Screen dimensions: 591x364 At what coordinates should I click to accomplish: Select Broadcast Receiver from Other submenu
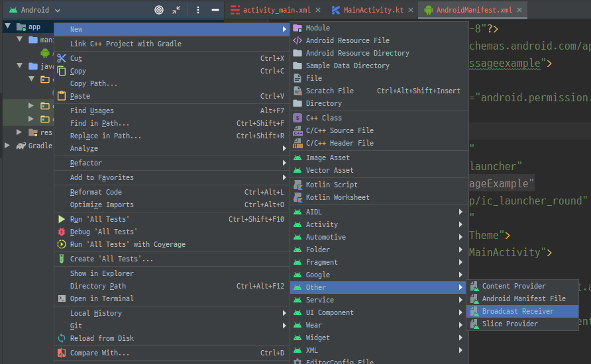(x=522, y=311)
